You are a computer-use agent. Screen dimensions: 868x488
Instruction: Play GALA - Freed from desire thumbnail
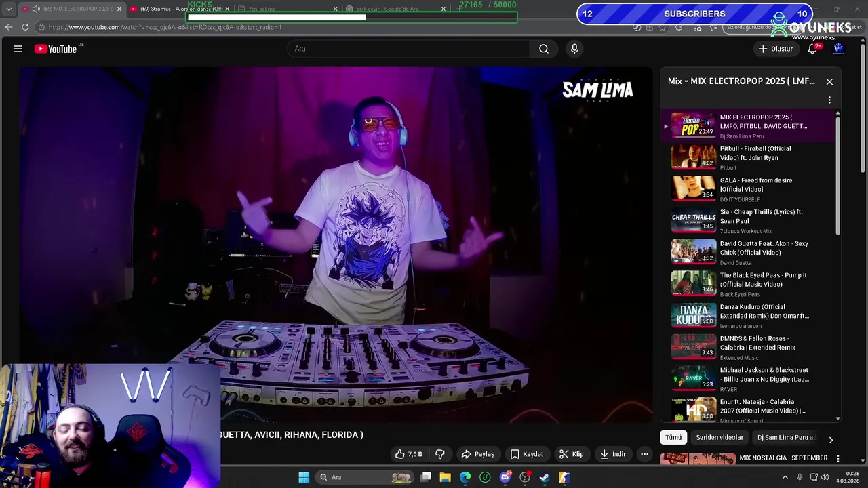tap(693, 188)
